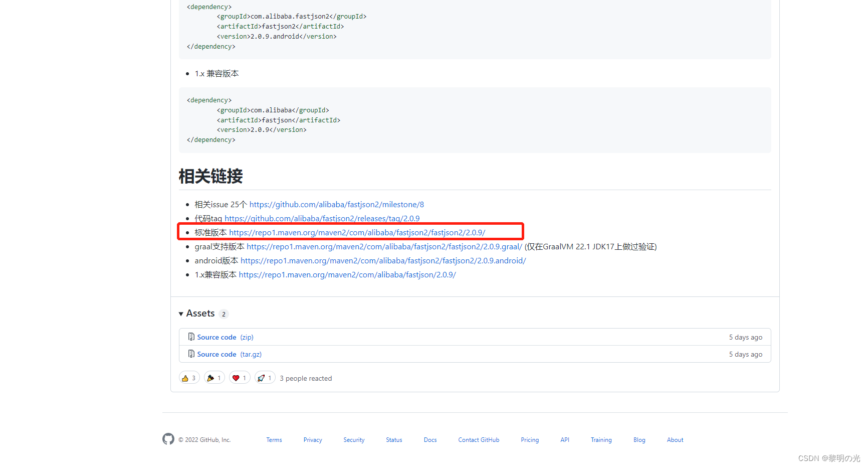This screenshot has width=868, height=467.
Task: Click the About link in the footer
Action: point(675,439)
